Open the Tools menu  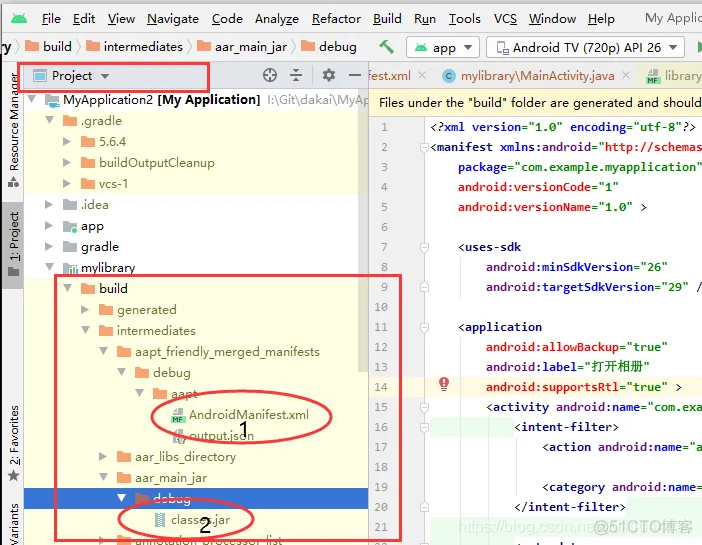pyautogui.click(x=465, y=19)
